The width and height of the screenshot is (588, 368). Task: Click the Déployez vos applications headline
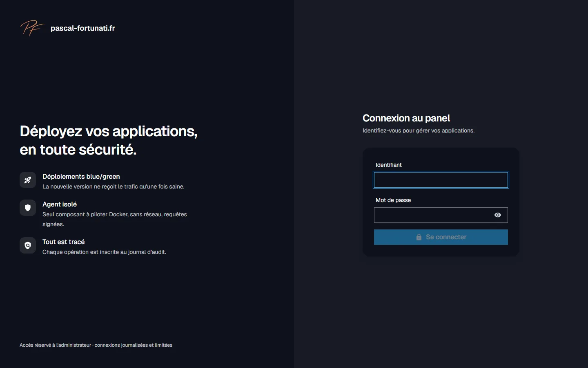point(109,140)
